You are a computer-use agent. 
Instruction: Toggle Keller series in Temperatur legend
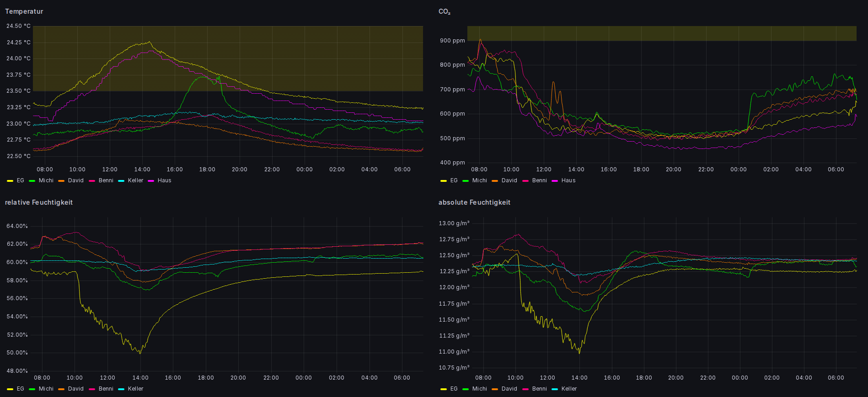coord(135,180)
